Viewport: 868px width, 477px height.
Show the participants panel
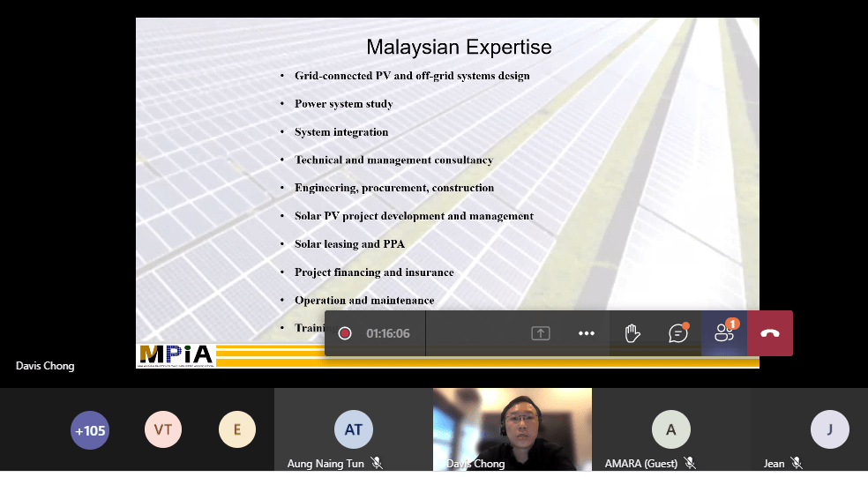pyautogui.click(x=724, y=333)
